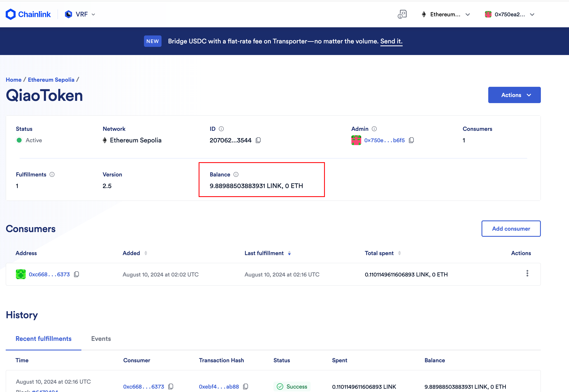Open consumer 0xc668...6373 link in History
Screen dimensions: 569x392
point(144,386)
